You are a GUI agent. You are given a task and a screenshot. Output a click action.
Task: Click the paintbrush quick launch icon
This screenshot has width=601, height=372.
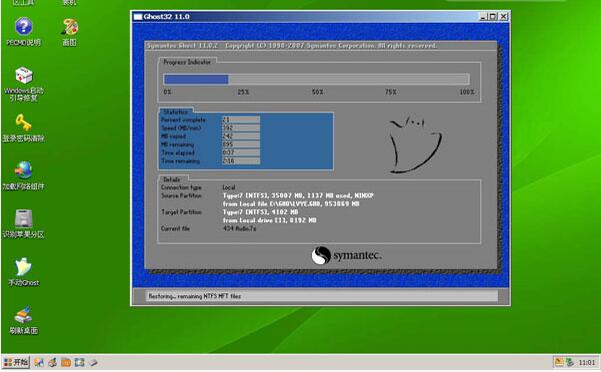click(x=53, y=362)
